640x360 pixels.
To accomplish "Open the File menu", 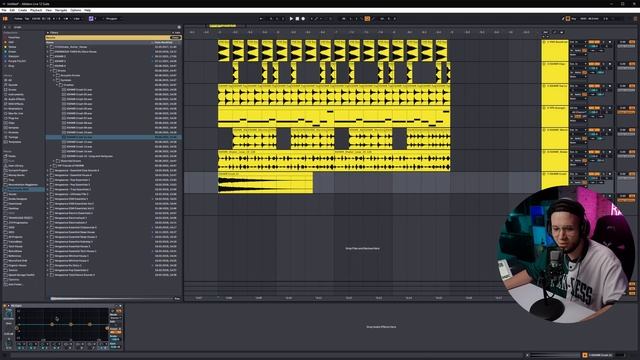I will tap(4, 10).
